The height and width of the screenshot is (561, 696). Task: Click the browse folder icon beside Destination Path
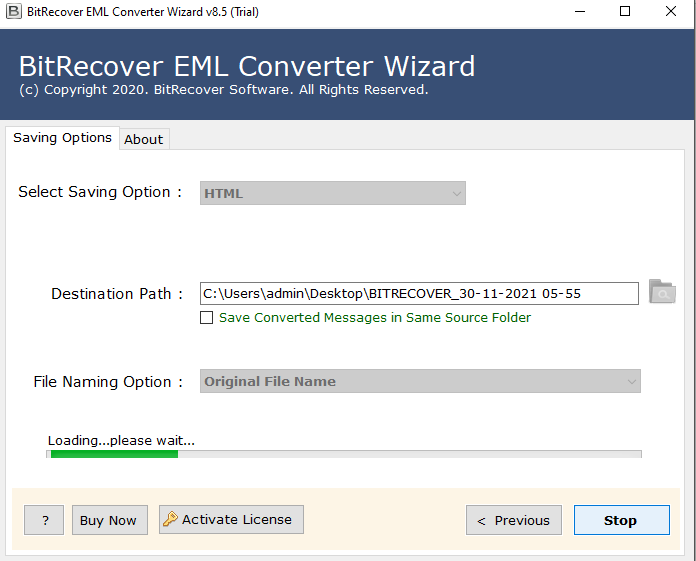point(662,292)
